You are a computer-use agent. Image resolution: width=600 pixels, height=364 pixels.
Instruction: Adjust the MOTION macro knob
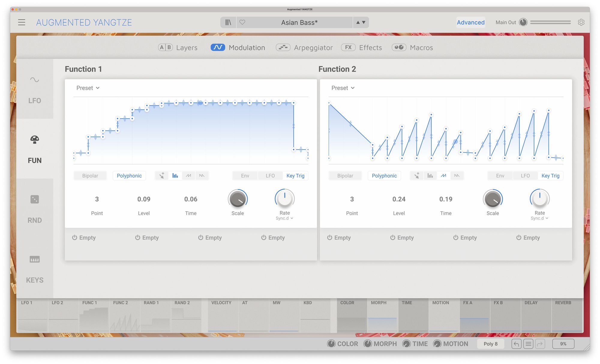click(x=437, y=344)
